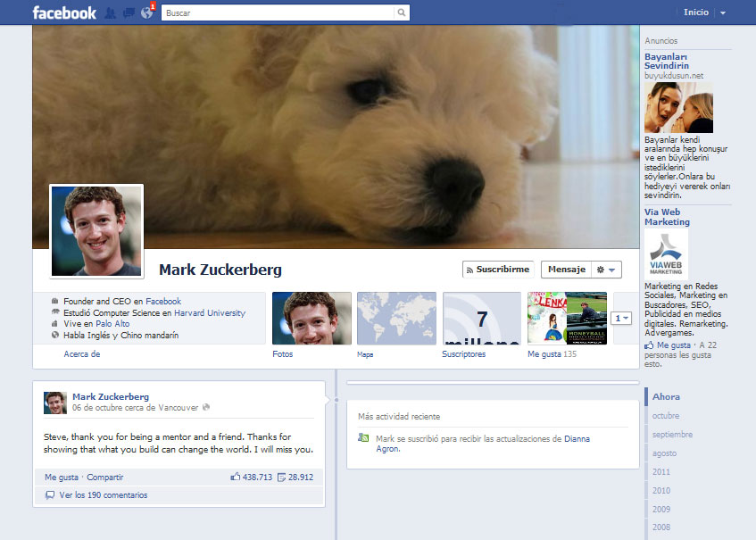
Task: Click the search magnifier button
Action: click(401, 12)
